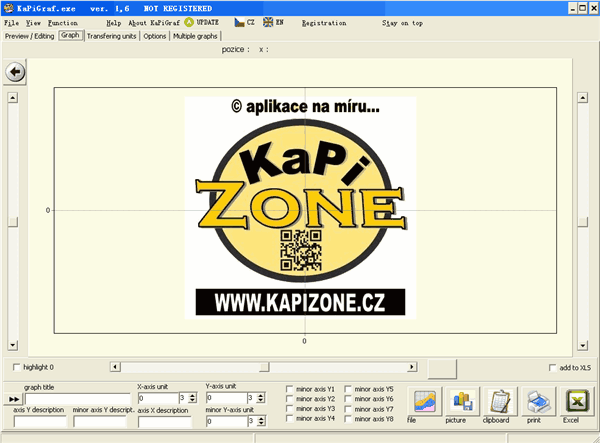Enable minor axis Y4

tap(290, 419)
